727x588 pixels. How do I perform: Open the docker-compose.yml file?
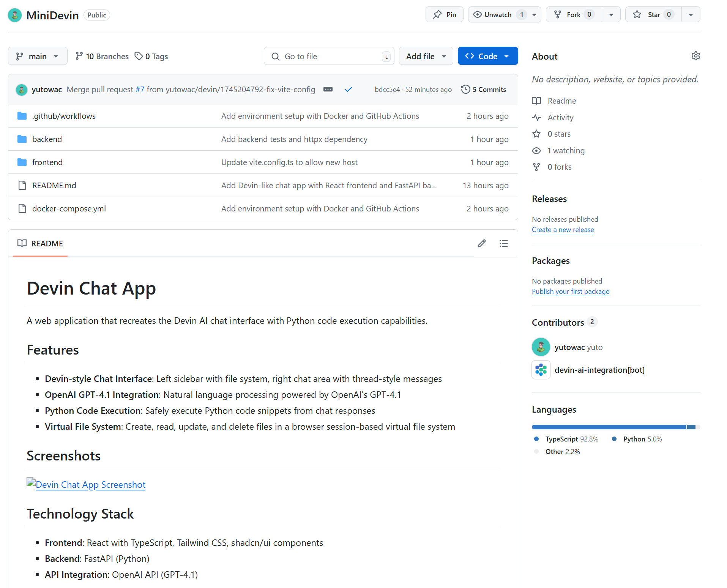pos(69,209)
